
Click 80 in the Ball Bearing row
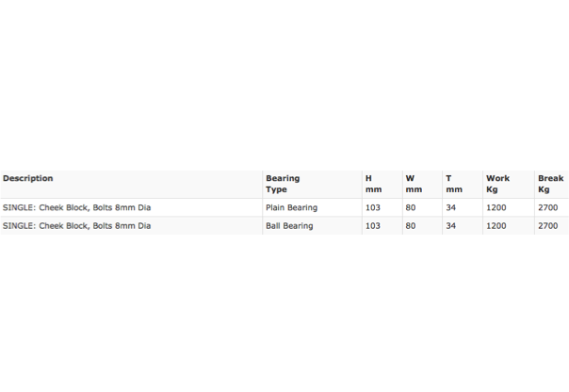[x=411, y=226]
